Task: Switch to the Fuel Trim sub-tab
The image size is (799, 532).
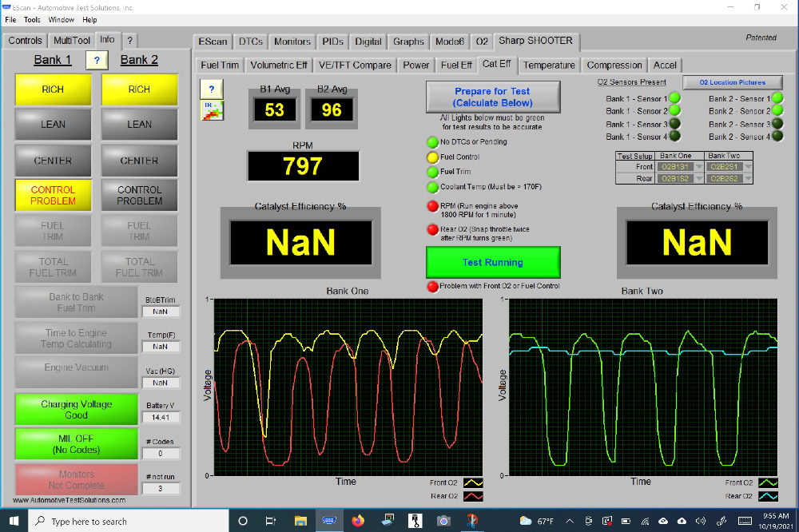Action: [220, 65]
